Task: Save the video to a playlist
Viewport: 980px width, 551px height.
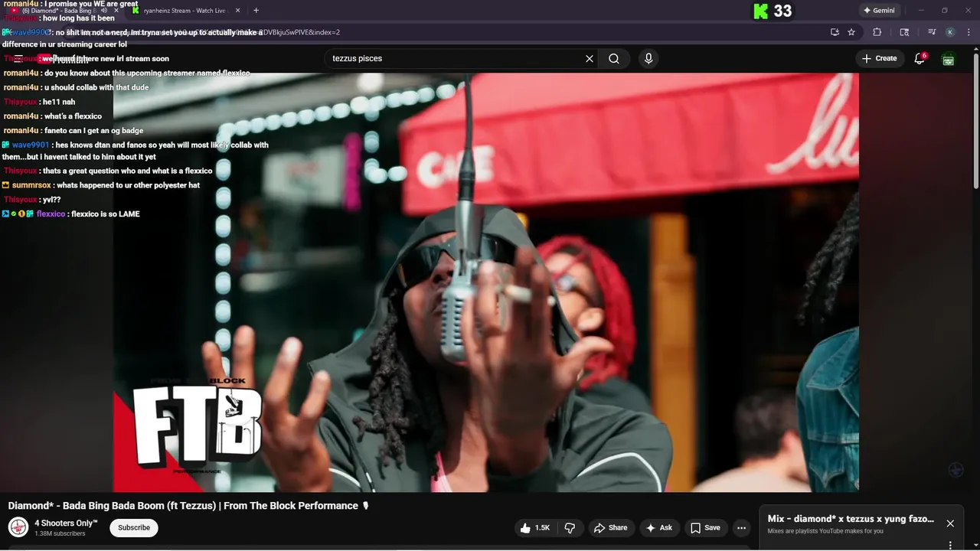Action: point(705,528)
